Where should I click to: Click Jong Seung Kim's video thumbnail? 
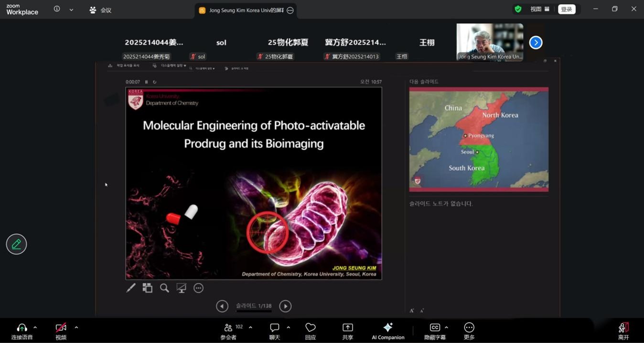[x=490, y=42]
